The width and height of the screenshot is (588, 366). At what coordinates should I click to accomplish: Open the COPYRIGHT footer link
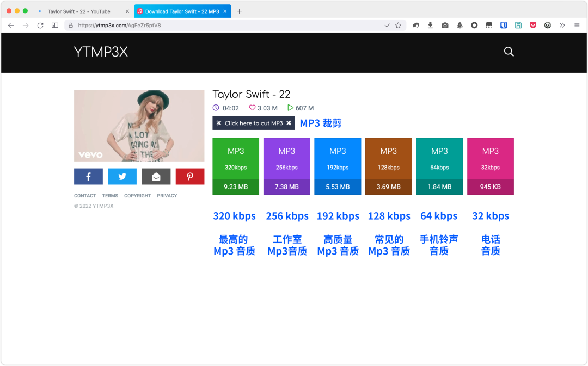click(138, 196)
